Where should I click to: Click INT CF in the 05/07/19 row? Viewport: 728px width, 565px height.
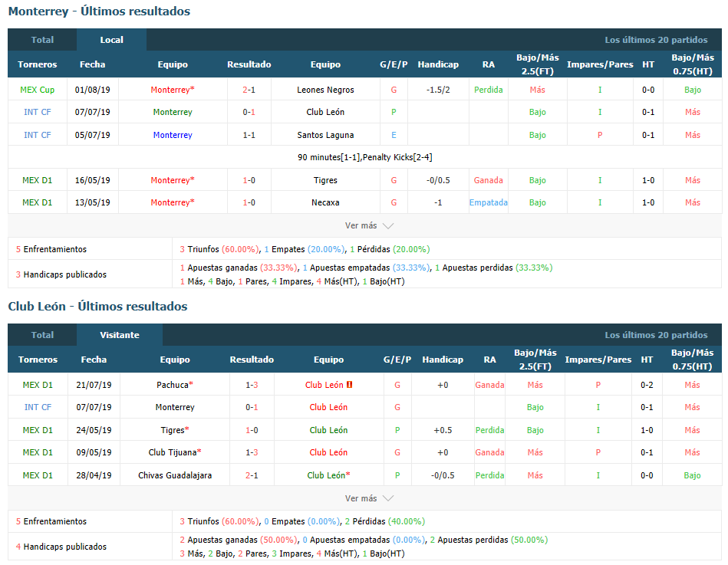tap(37, 135)
